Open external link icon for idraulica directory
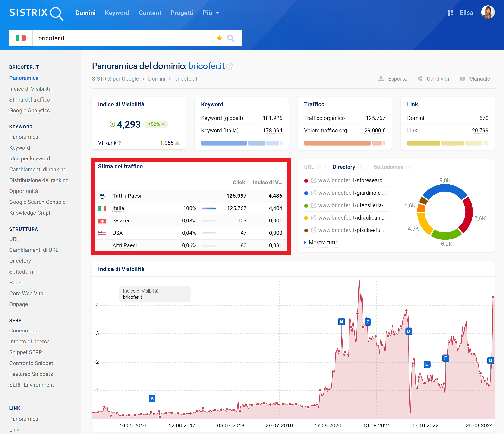 tap(313, 218)
